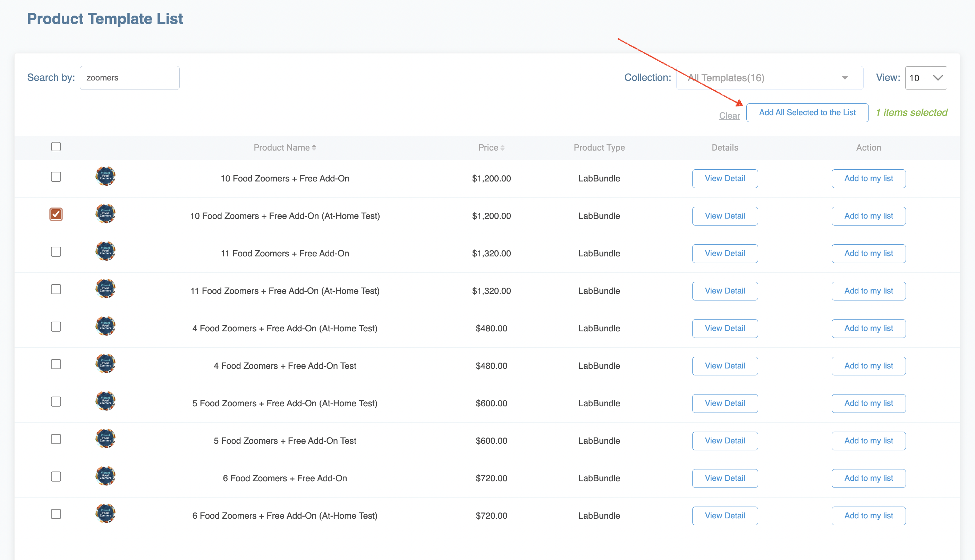The image size is (975, 560).
Task: Click product icon for 6 Food Zoomers + Free Add-On
Action: coord(105,476)
